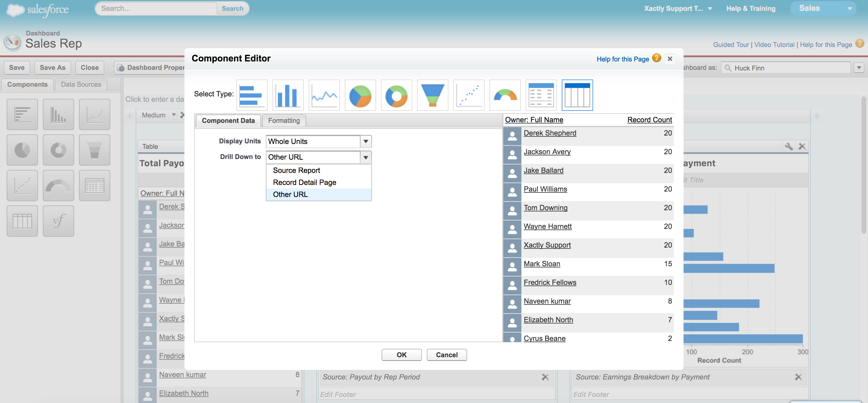The height and width of the screenshot is (403, 868).
Task: Focus the Huck Finn running user field
Action: tap(786, 68)
